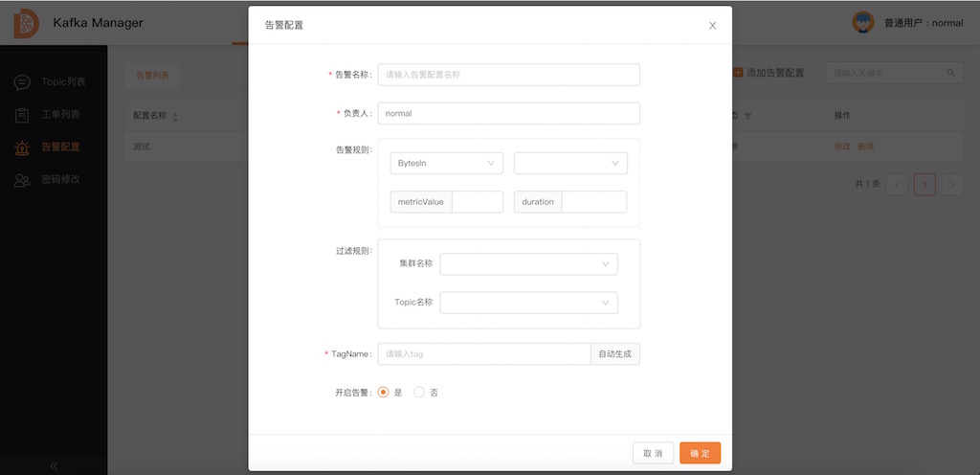Click the 取消 cancel button
This screenshot has width=980, height=475.
pos(653,453)
